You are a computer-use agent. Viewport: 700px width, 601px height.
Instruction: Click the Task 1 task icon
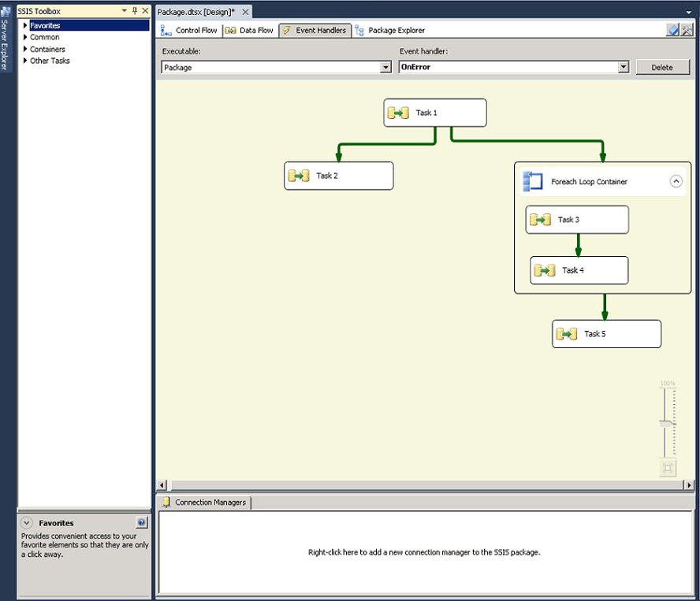400,113
